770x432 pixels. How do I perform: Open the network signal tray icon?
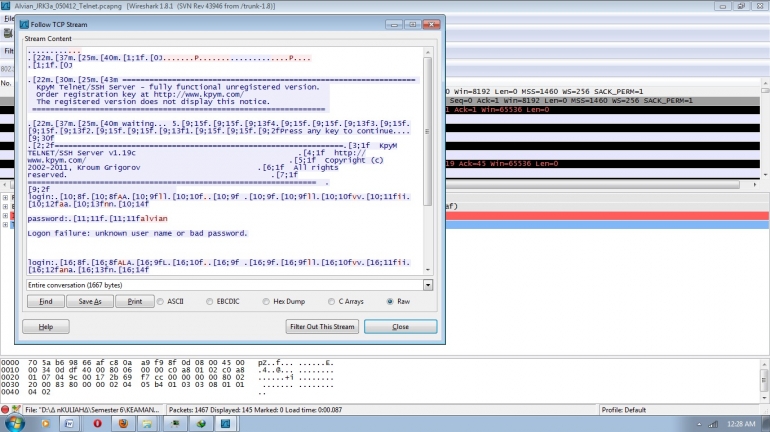[713, 424]
